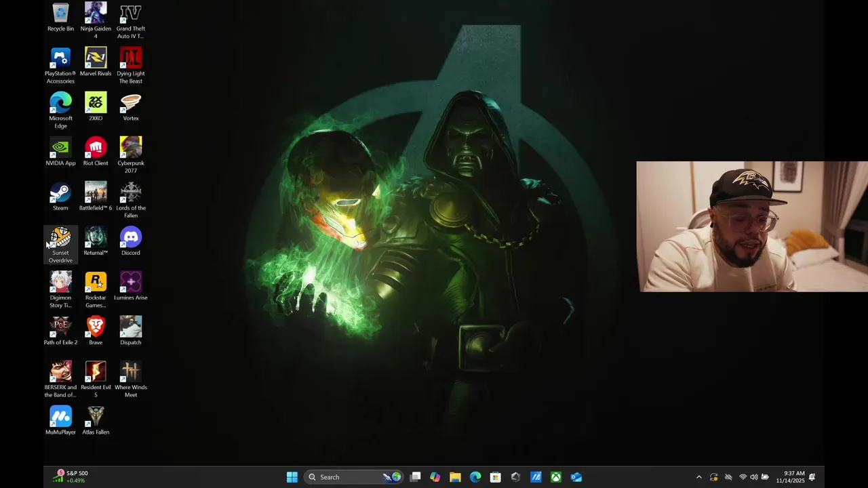Open the Windows Start menu
Screen dimensions: 868x488
pyautogui.click(x=292, y=477)
